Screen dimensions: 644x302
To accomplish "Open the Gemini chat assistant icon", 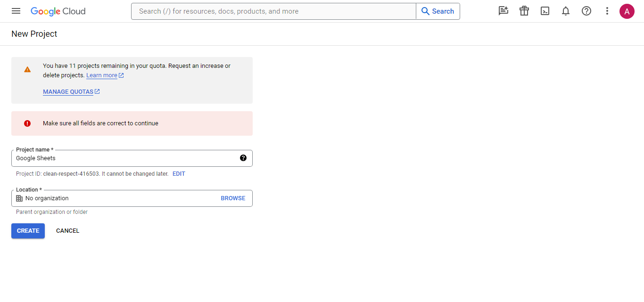I will 504,11.
